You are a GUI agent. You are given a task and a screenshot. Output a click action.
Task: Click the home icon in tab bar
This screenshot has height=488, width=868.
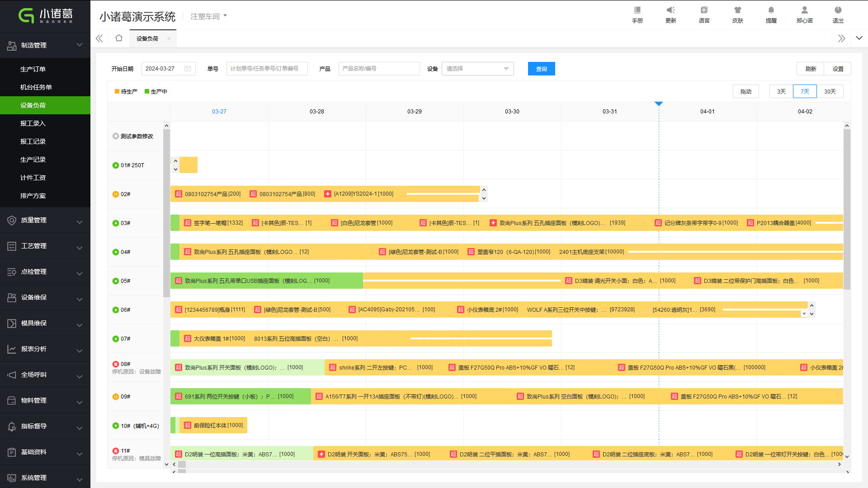(119, 38)
